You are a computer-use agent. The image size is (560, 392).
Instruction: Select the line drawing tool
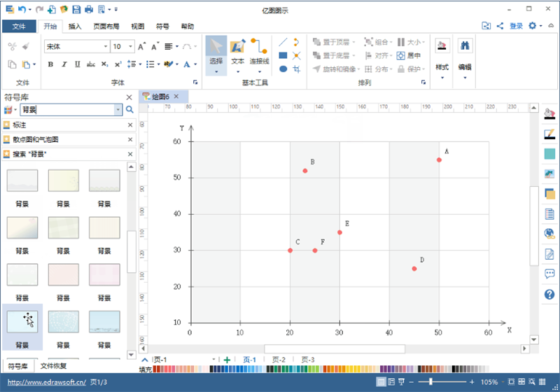pyautogui.click(x=283, y=43)
